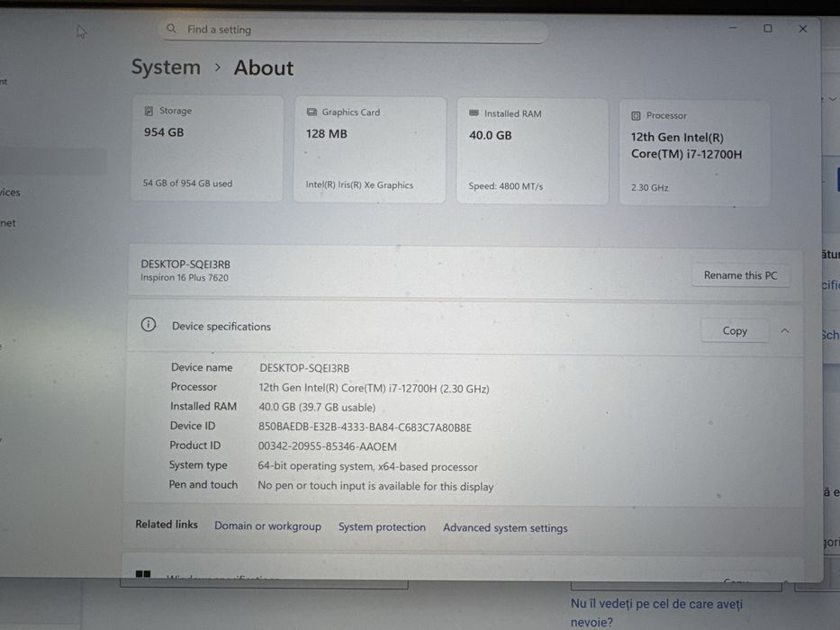This screenshot has width=840, height=630.
Task: Close the Settings window
Action: tap(802, 29)
